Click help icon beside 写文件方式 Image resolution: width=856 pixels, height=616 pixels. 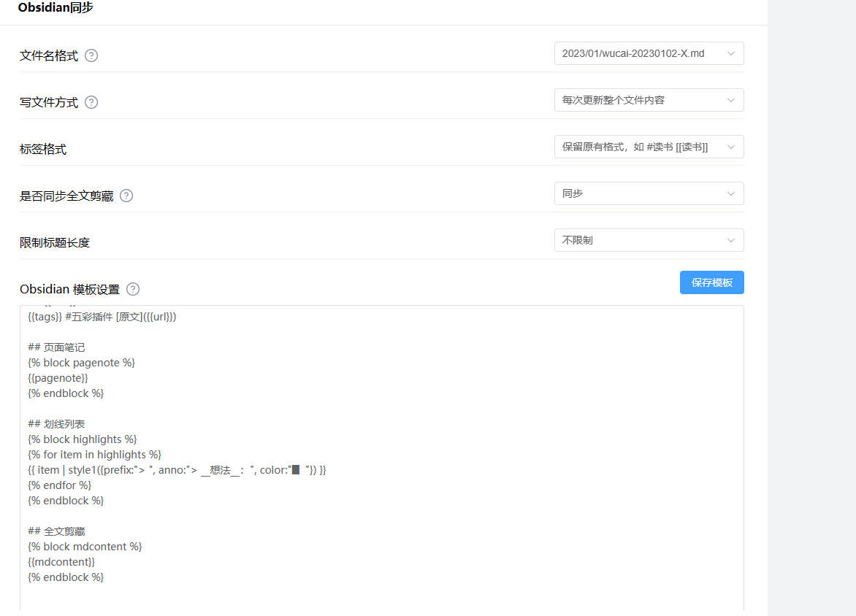point(91,102)
